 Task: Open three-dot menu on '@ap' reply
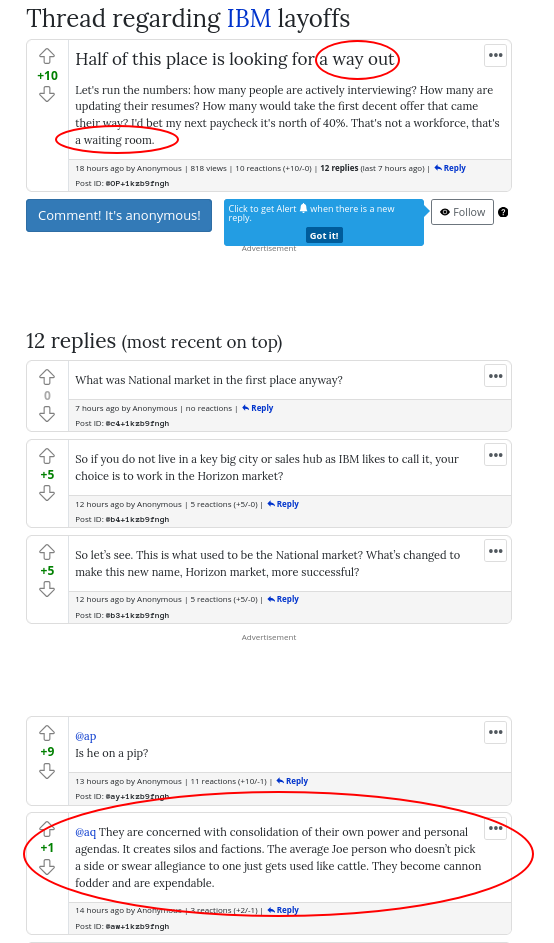coord(496,732)
